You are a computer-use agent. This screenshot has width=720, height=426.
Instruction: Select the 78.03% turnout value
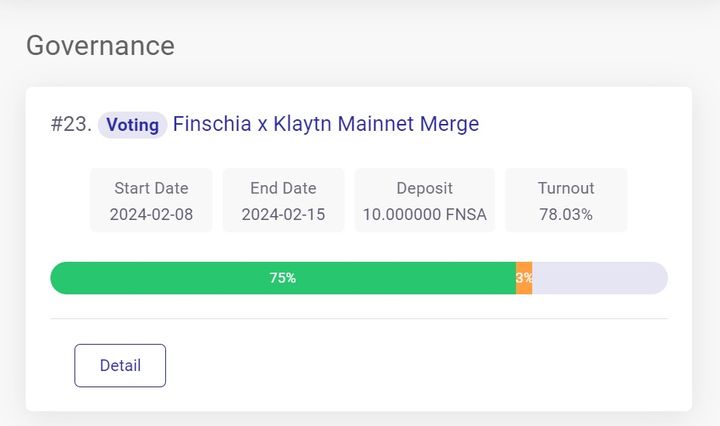(566, 214)
